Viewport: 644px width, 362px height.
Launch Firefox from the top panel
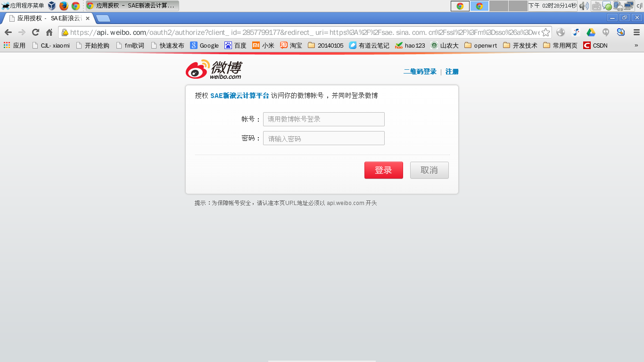click(x=64, y=6)
